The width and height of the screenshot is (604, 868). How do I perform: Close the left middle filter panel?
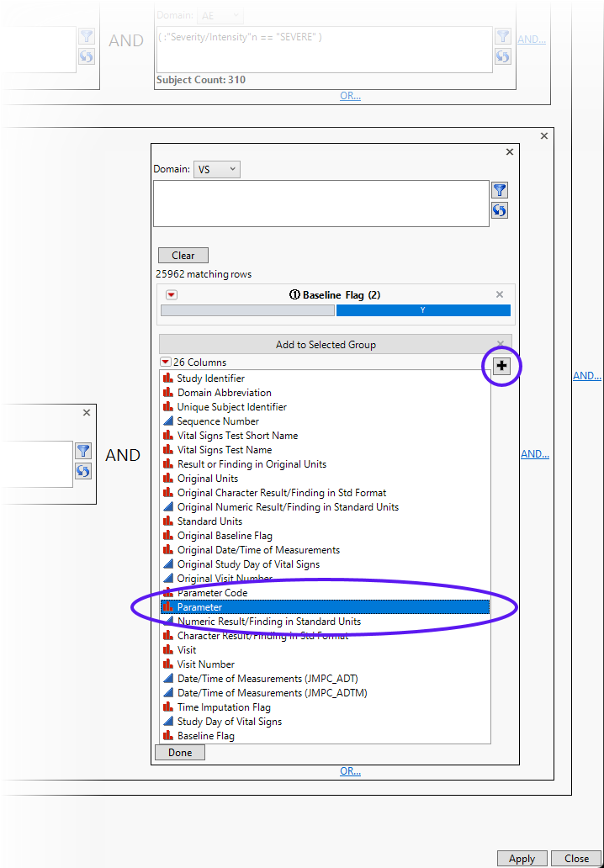click(87, 412)
